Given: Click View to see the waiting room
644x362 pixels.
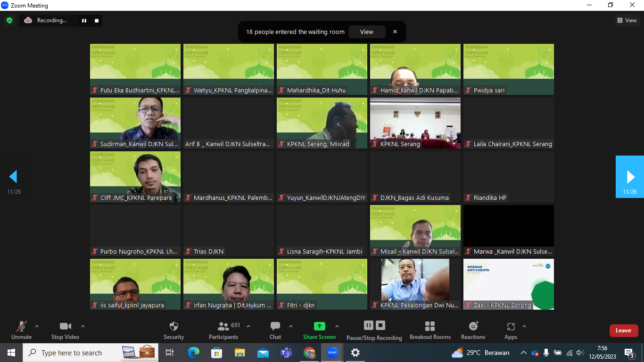Looking at the screenshot, I should click(366, 32).
